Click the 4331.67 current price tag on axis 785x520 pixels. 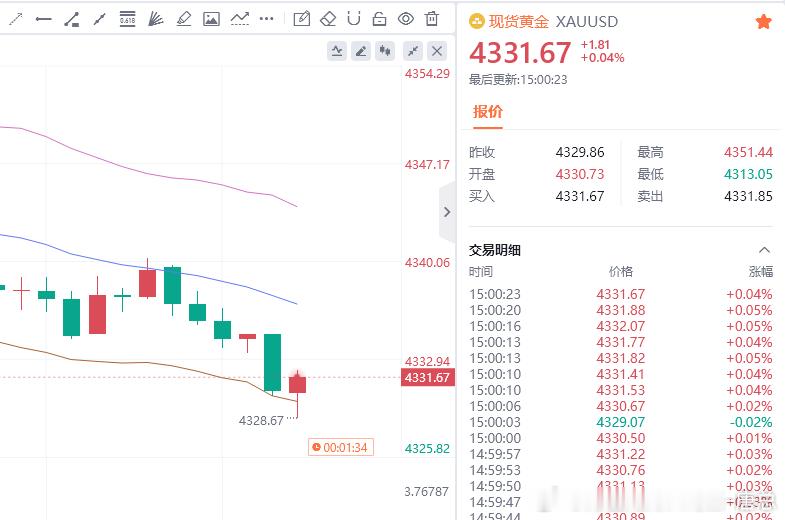[428, 377]
